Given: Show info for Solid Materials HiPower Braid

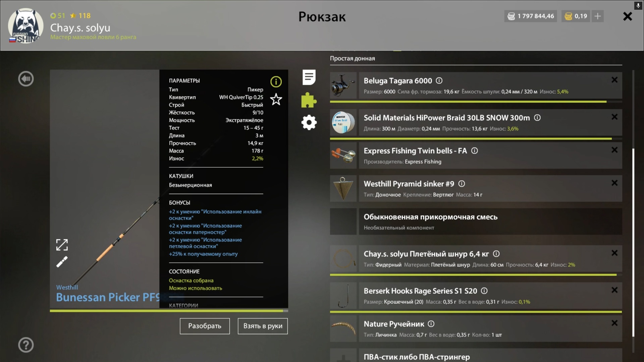Looking at the screenshot, I should coord(537,118).
